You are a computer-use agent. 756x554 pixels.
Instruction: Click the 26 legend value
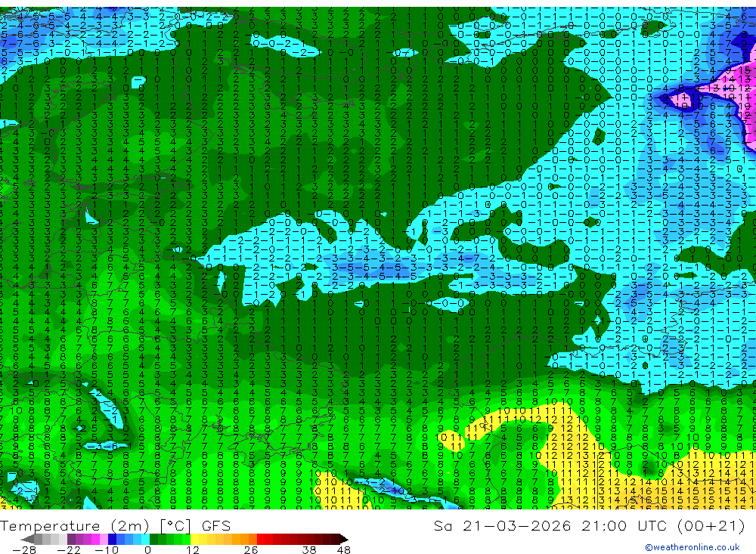[x=251, y=550]
